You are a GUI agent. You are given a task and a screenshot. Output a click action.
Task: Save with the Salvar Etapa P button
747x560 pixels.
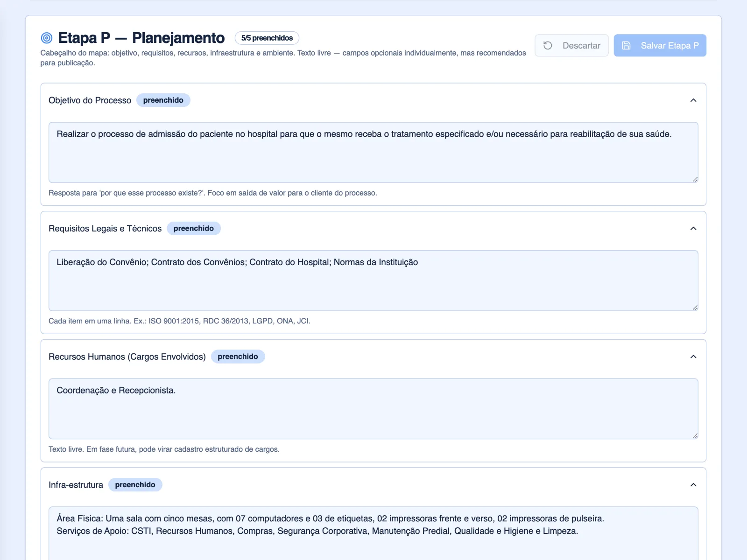click(660, 45)
